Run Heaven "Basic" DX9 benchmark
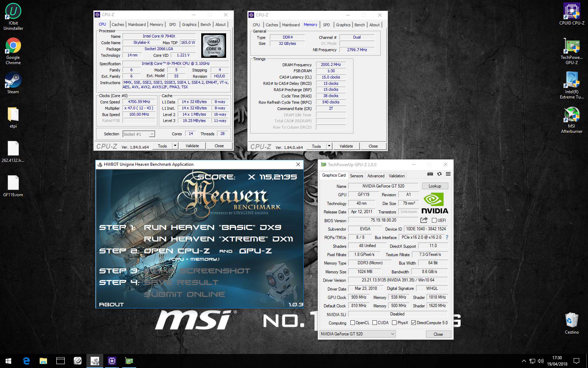The height and width of the screenshot is (368, 588). [212, 227]
